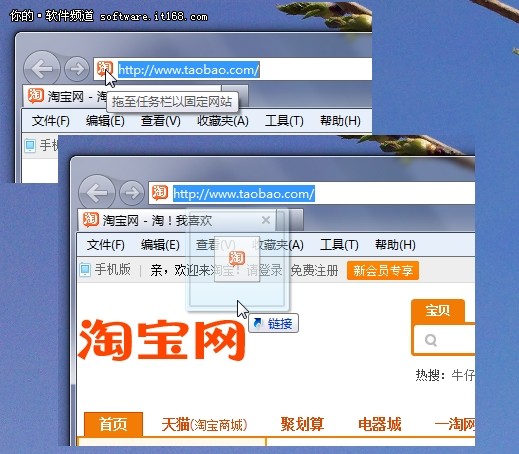Select the URL text in the upper window address bar
The width and height of the screenshot is (519, 454).
[189, 70]
